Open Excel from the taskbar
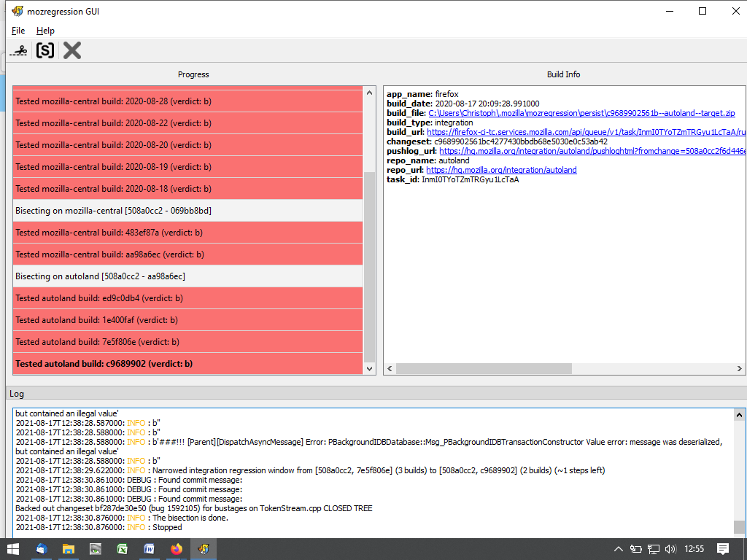 (x=122, y=549)
